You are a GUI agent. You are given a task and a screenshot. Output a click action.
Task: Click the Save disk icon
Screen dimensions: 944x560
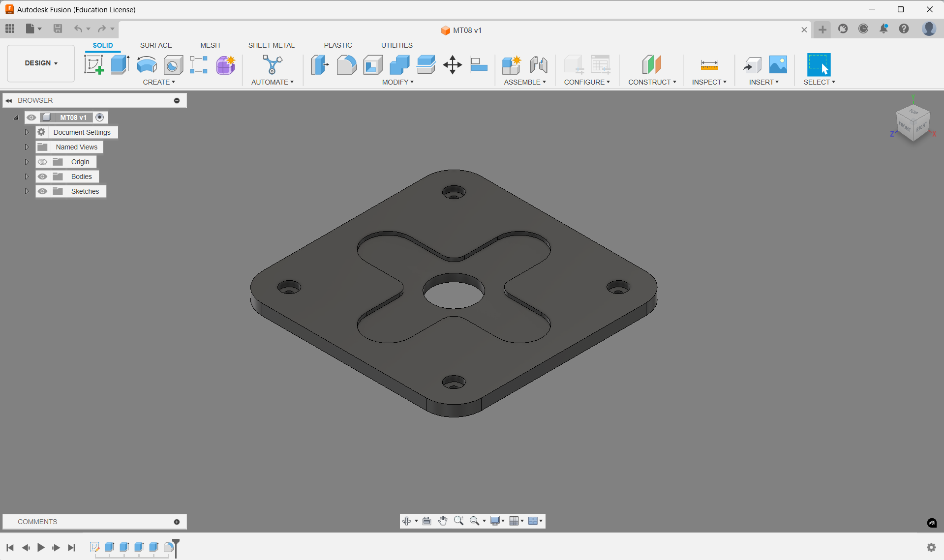point(58,29)
